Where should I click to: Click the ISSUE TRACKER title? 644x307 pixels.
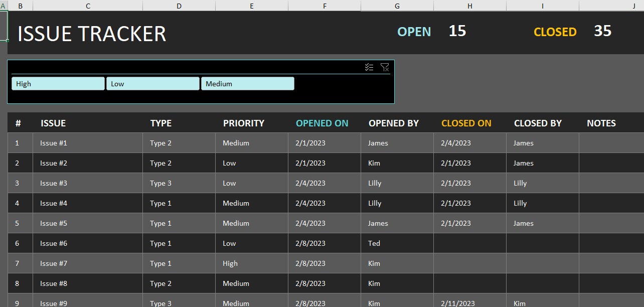point(92,34)
